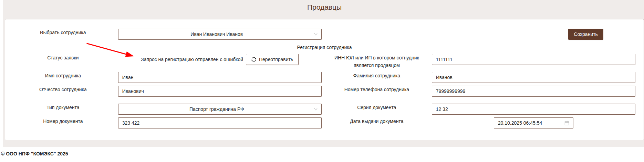The height and width of the screenshot is (162, 644).
Task: Click the Имя сотрудника field with Иван
Action: click(x=219, y=77)
